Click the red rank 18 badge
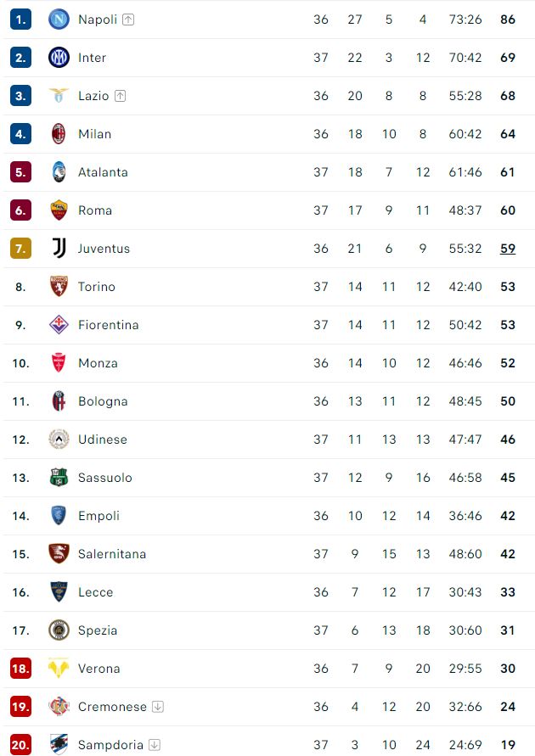The width and height of the screenshot is (535, 756). 20,669
